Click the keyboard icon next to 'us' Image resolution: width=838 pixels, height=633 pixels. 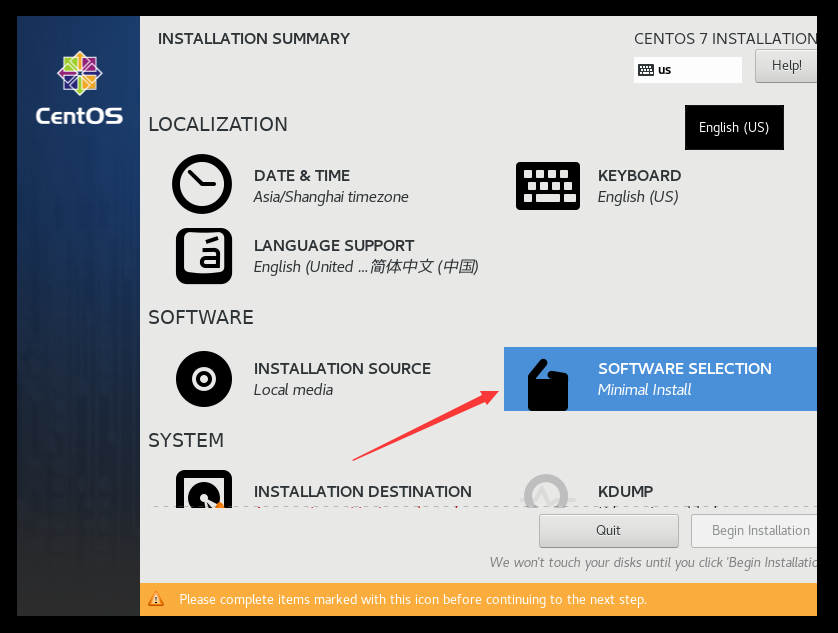pyautogui.click(x=646, y=70)
